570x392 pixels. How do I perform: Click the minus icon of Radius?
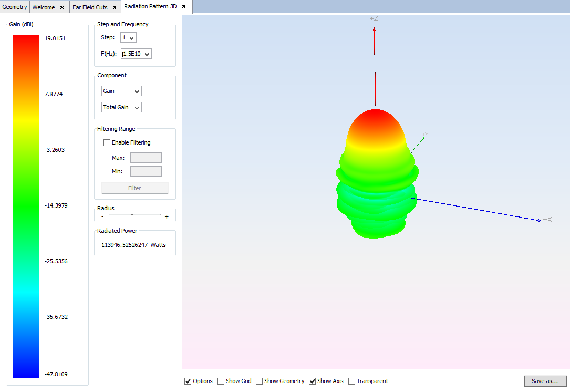102,216
